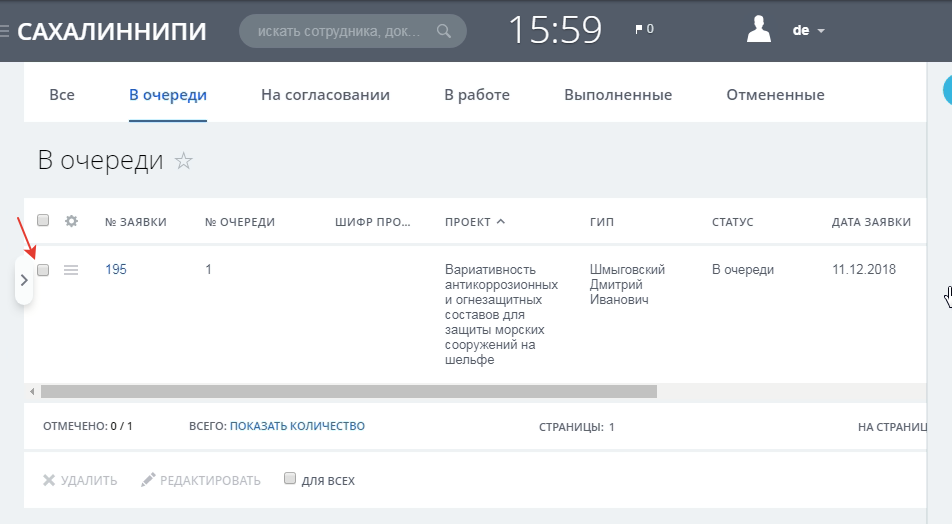952x524 pixels.
Task: Click the search magnifier icon
Action: (444, 31)
